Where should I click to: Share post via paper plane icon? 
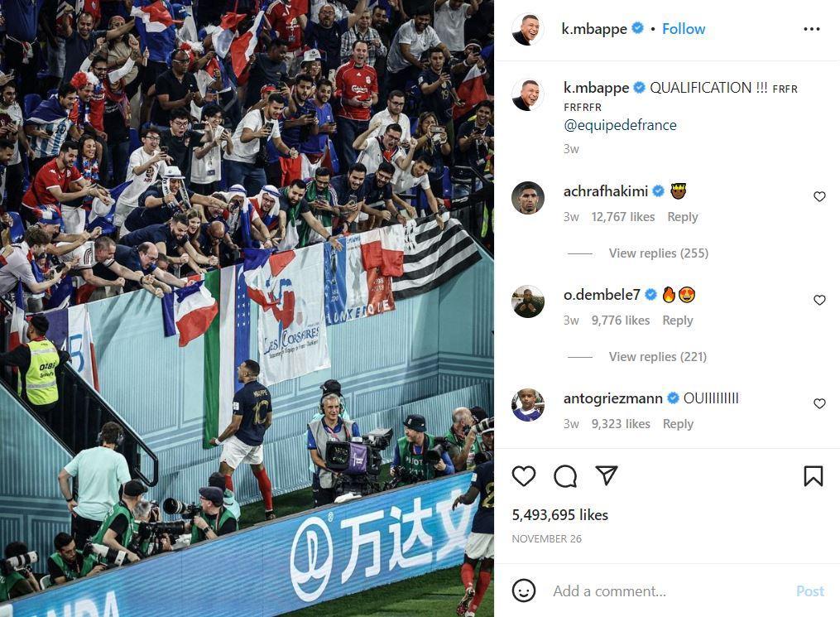coord(607,475)
